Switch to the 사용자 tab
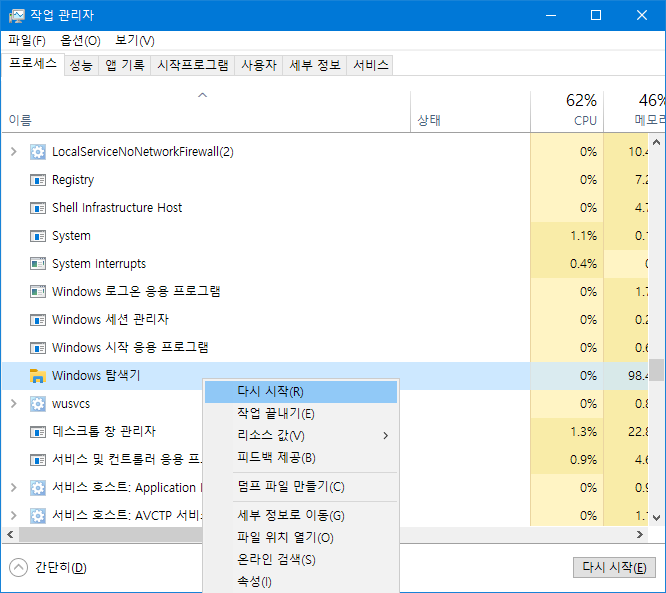This screenshot has width=666, height=593. click(259, 65)
